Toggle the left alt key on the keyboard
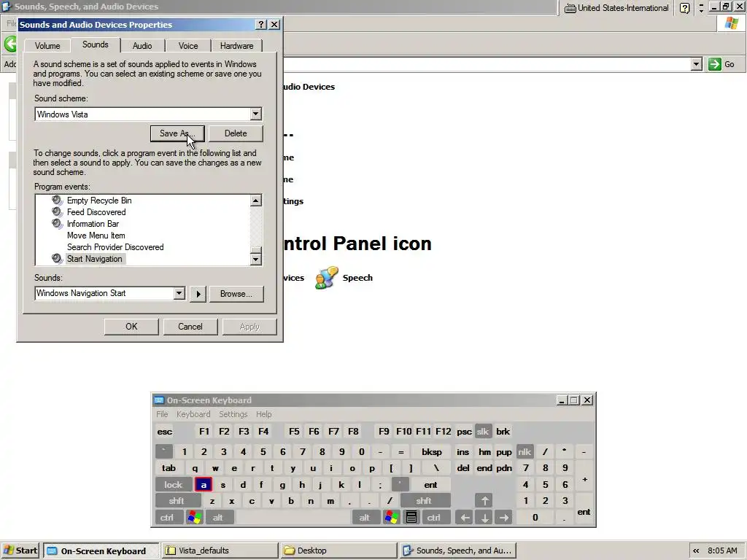Viewport: 747px width, 560px height. coord(219,517)
